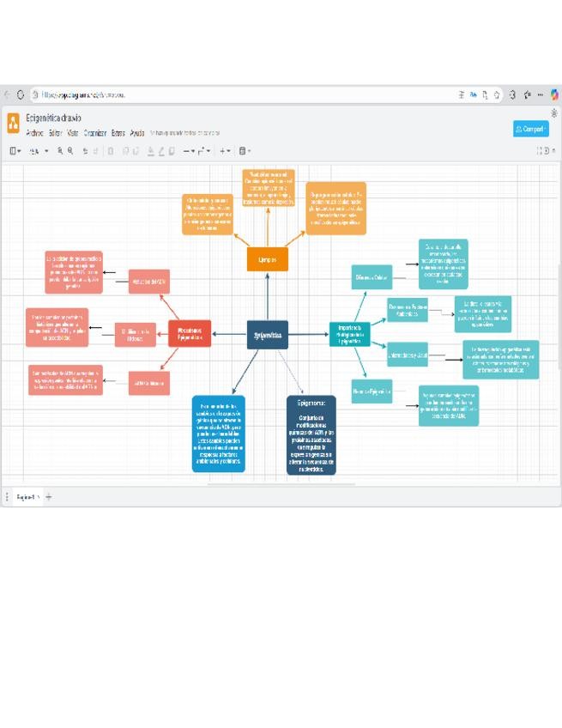562x728 pixels.
Task: Click the horizontal canvas scrollbar
Action: 281,484
